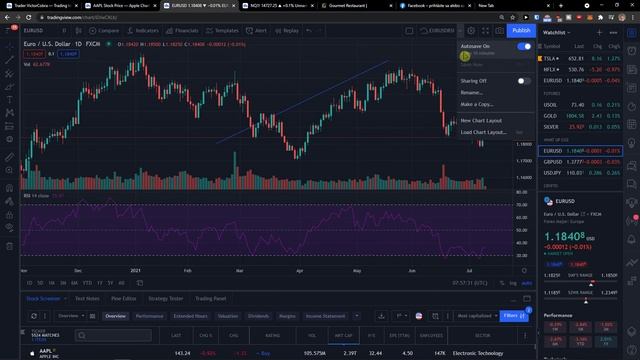Click the undo arrow icon
Viewport: 640px width, 360px height.
coord(309,31)
